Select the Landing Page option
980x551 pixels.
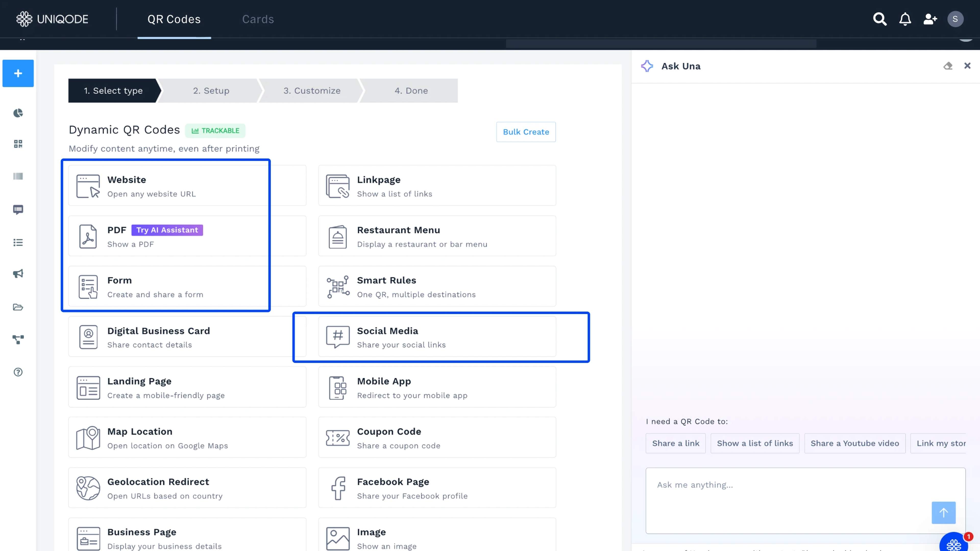click(x=187, y=387)
